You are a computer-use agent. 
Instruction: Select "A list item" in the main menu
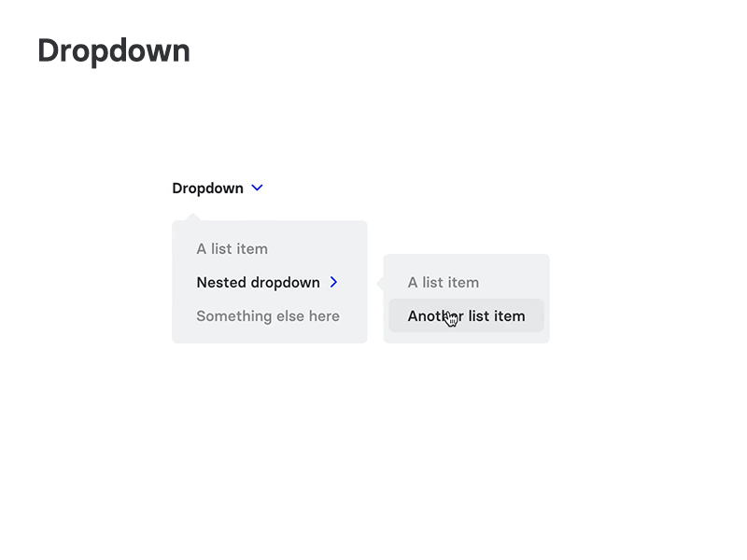232,249
